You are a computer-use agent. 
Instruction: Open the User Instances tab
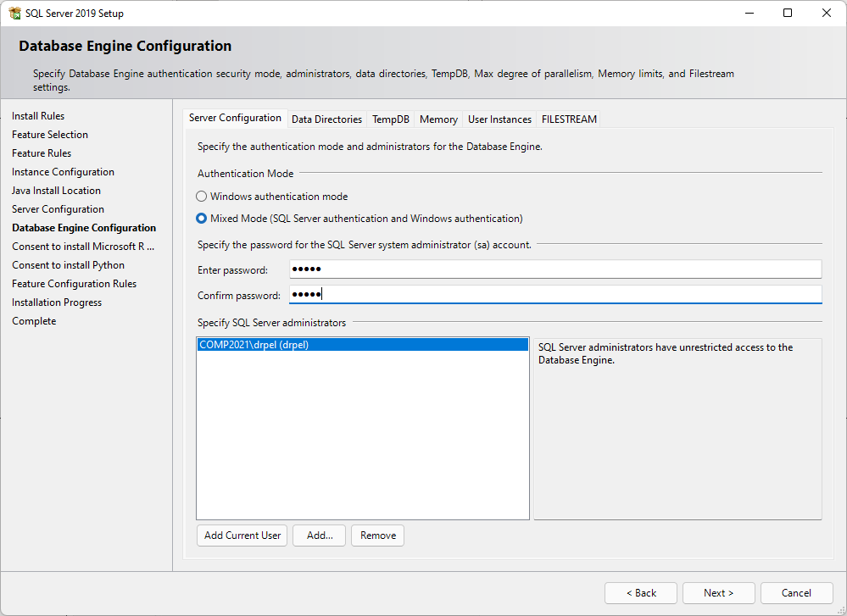click(499, 119)
